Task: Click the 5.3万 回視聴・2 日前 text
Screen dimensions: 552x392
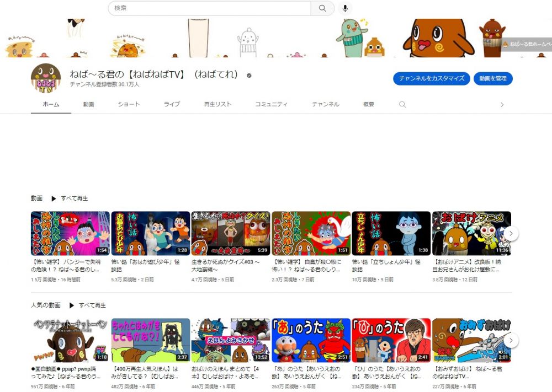Action: (132, 280)
